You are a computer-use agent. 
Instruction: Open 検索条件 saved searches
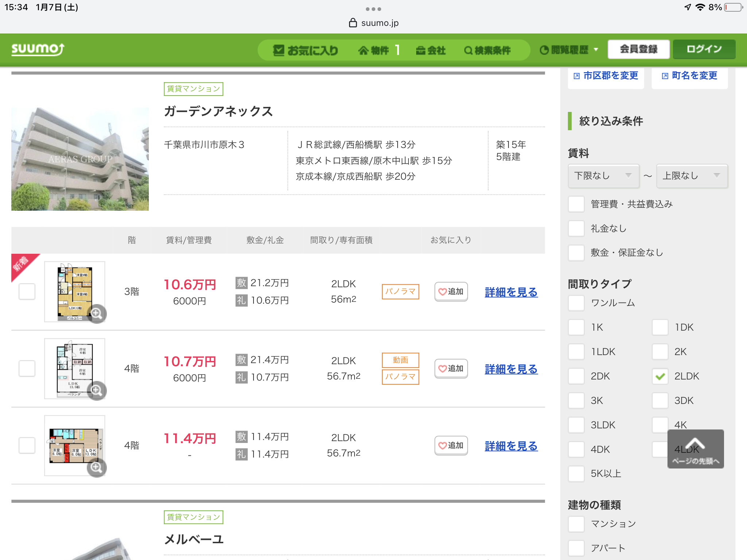[487, 50]
